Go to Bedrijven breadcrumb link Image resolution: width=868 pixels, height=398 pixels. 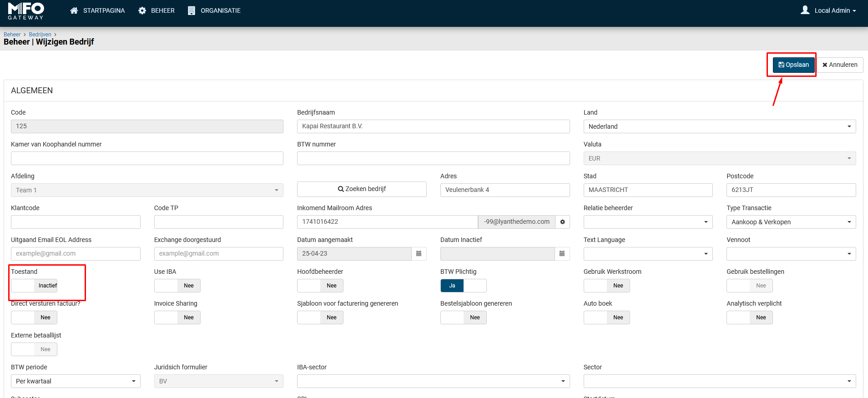[x=40, y=35]
